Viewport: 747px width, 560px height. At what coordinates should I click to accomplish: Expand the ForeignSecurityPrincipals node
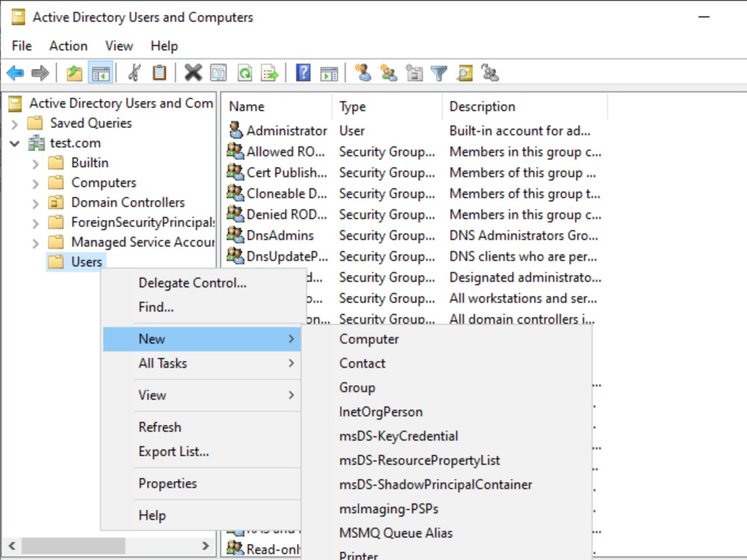[36, 224]
